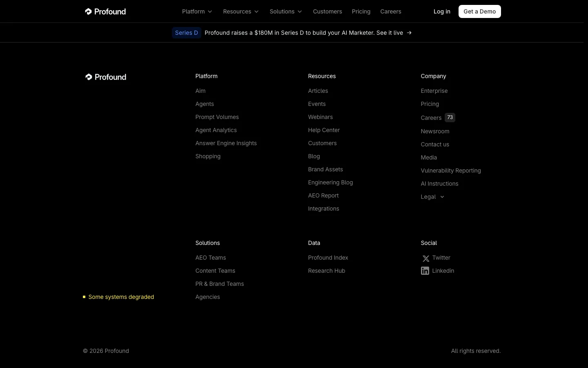This screenshot has height=368, width=588.
Task: Open the Engineering Blog link
Action: pos(330,182)
